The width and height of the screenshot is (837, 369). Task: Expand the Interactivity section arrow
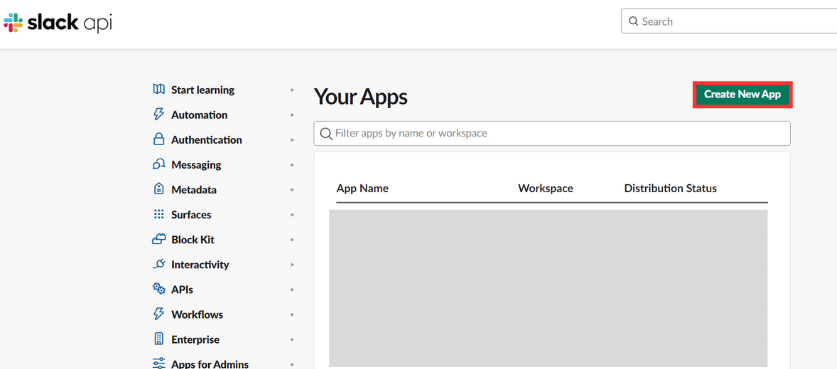tap(292, 265)
